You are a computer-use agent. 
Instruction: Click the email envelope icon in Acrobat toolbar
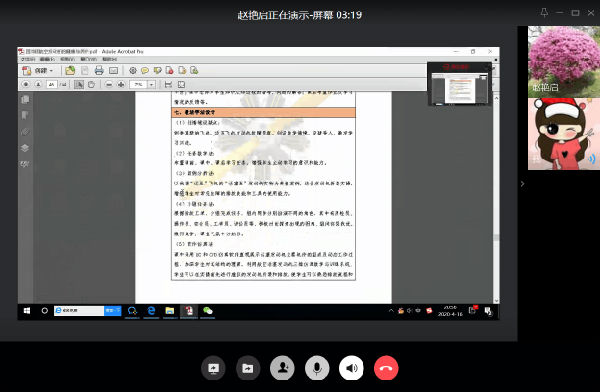tap(113, 70)
